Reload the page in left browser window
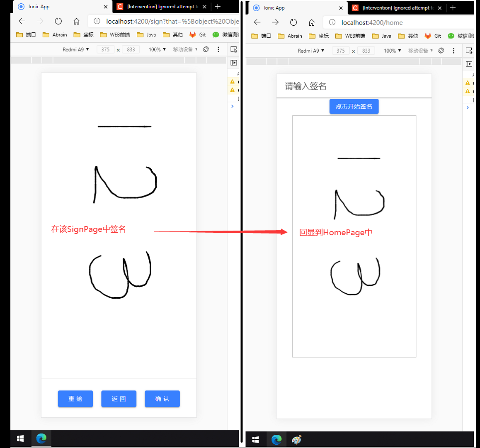The height and width of the screenshot is (448, 480). (x=58, y=21)
